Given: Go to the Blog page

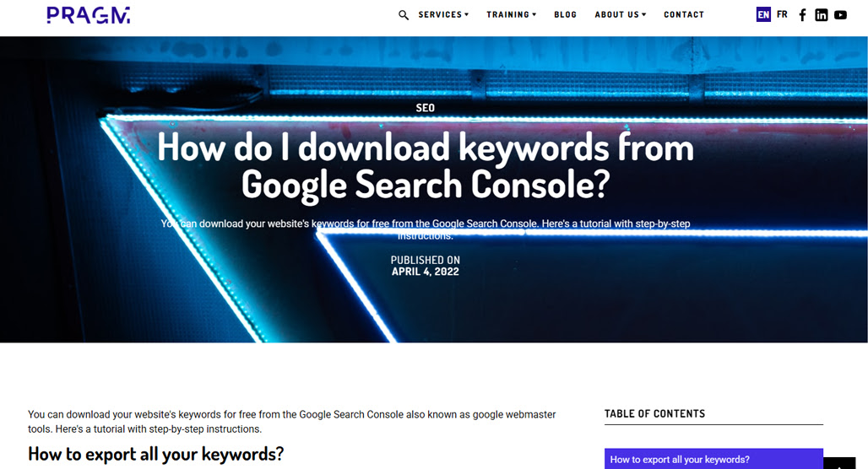Looking at the screenshot, I should pos(565,15).
